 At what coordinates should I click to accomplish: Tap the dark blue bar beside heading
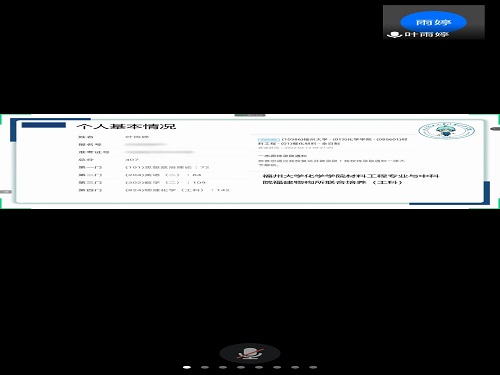click(x=44, y=125)
